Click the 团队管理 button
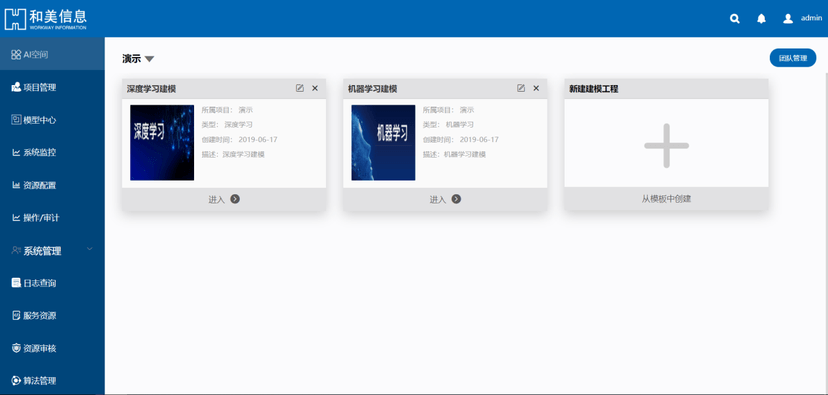Viewport: 828px width, 395px height. (793, 58)
